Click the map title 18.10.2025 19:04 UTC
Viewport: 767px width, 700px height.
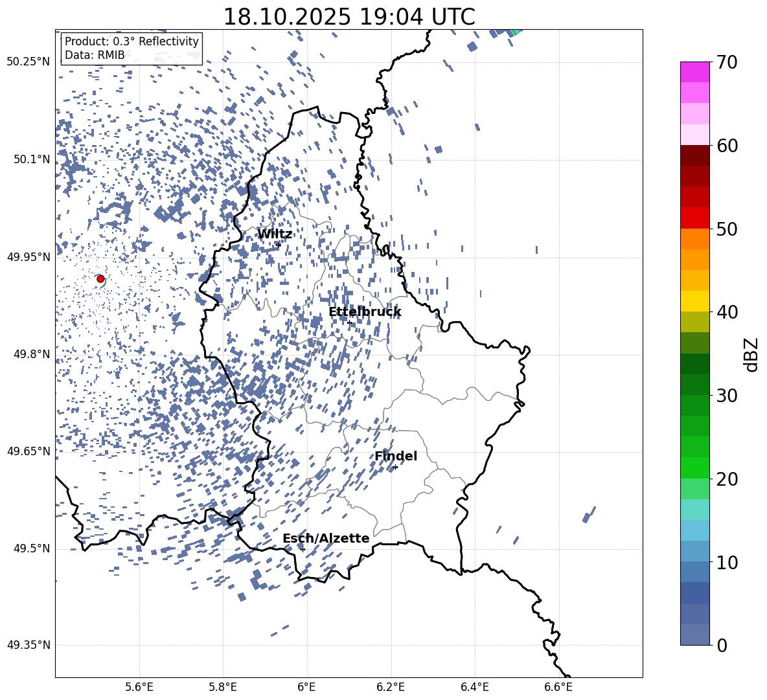click(x=349, y=17)
